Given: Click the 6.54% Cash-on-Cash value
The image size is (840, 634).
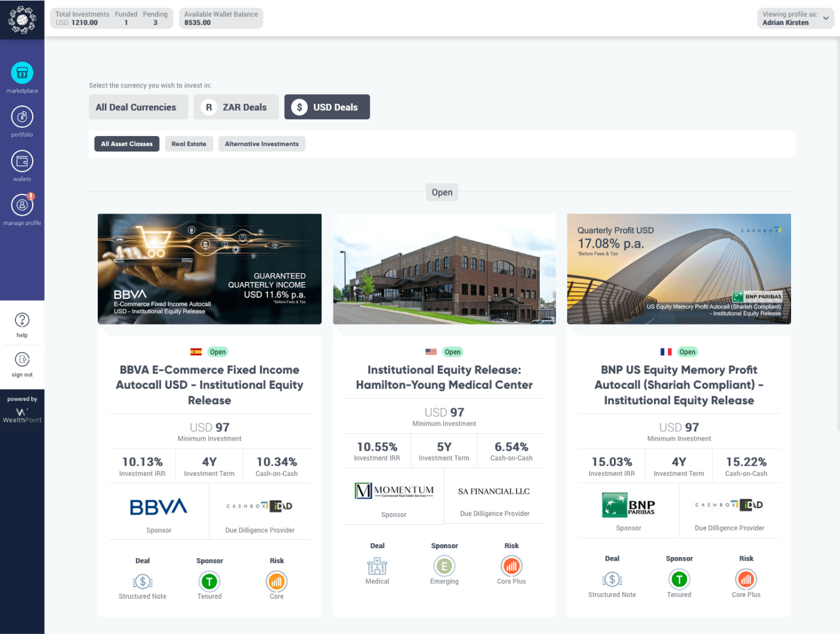Looking at the screenshot, I should pyautogui.click(x=511, y=447).
